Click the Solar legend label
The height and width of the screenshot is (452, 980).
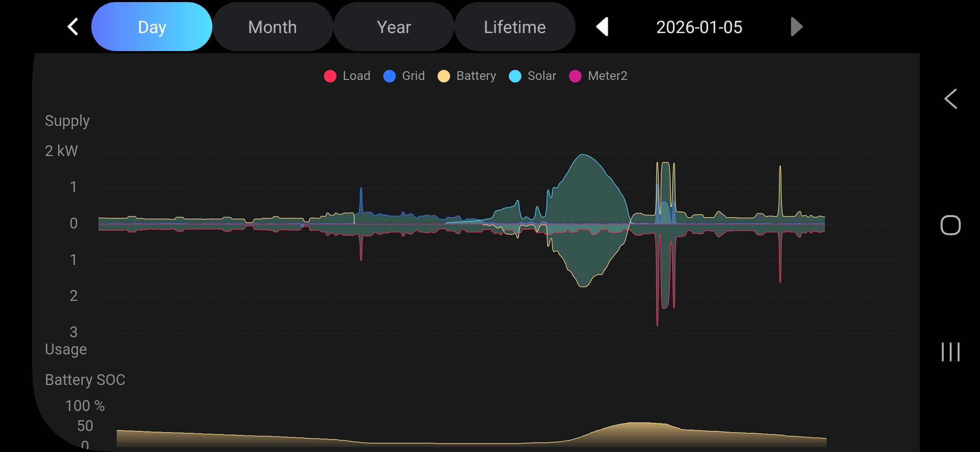coord(542,76)
